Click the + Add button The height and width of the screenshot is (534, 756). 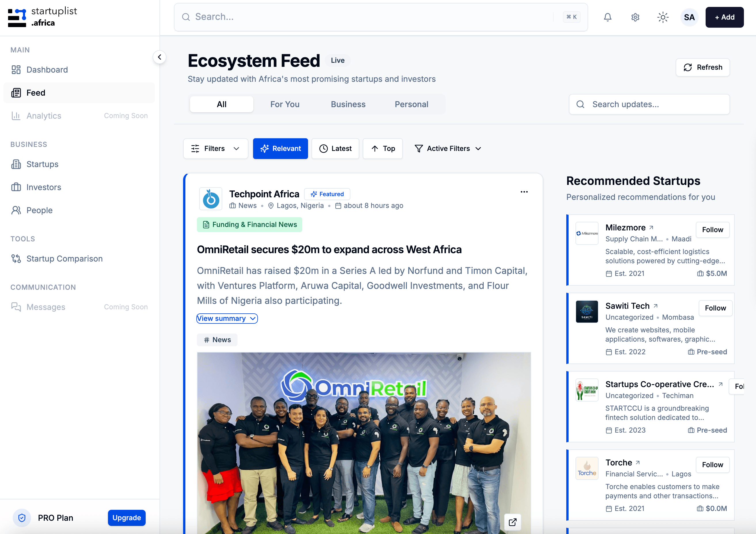pyautogui.click(x=724, y=17)
